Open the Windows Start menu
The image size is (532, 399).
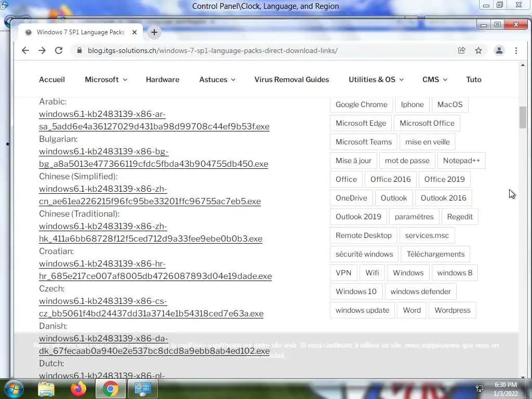coord(14,389)
